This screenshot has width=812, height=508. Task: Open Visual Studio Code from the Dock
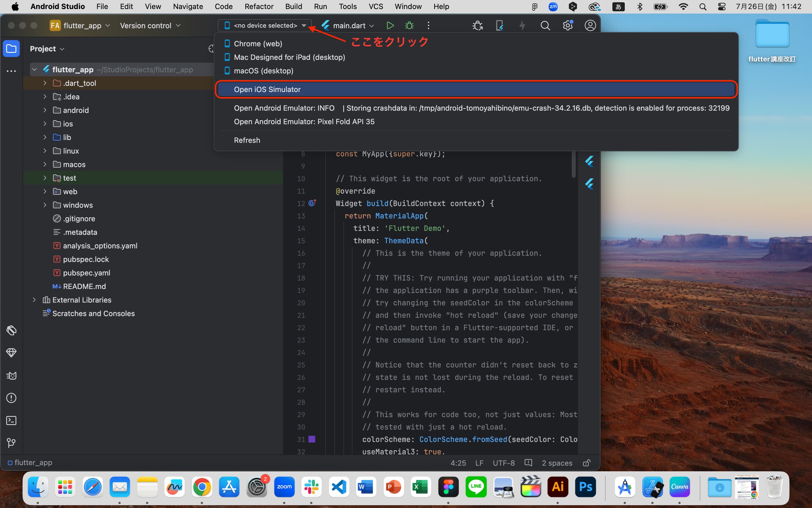pyautogui.click(x=339, y=487)
